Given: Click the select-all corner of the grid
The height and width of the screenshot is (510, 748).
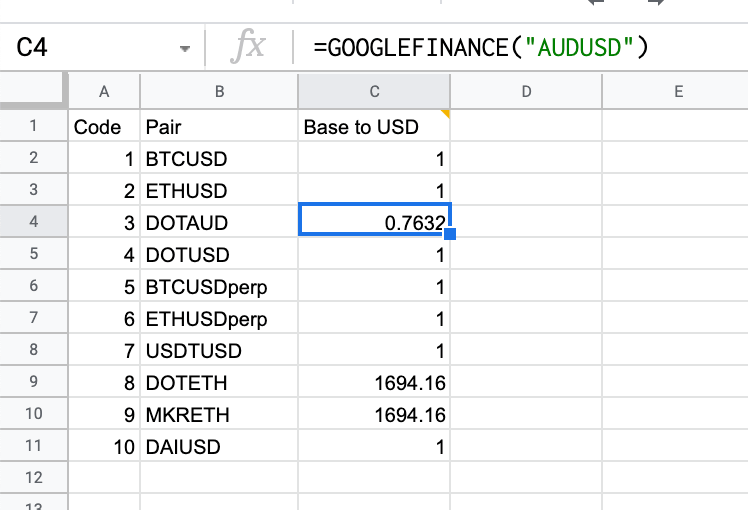Looking at the screenshot, I should [33, 92].
